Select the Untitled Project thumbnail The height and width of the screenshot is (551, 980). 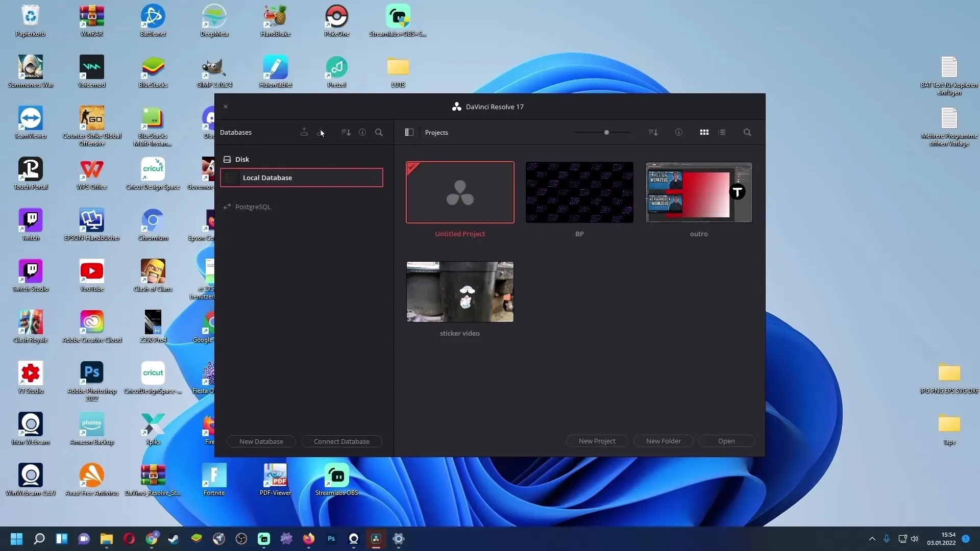[460, 192]
